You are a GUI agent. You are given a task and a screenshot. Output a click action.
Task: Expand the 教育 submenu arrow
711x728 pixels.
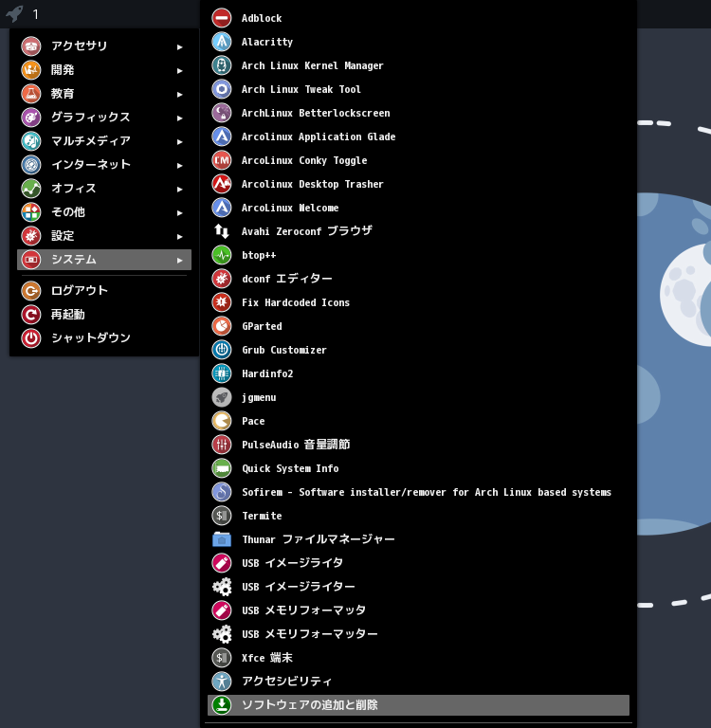(x=180, y=94)
